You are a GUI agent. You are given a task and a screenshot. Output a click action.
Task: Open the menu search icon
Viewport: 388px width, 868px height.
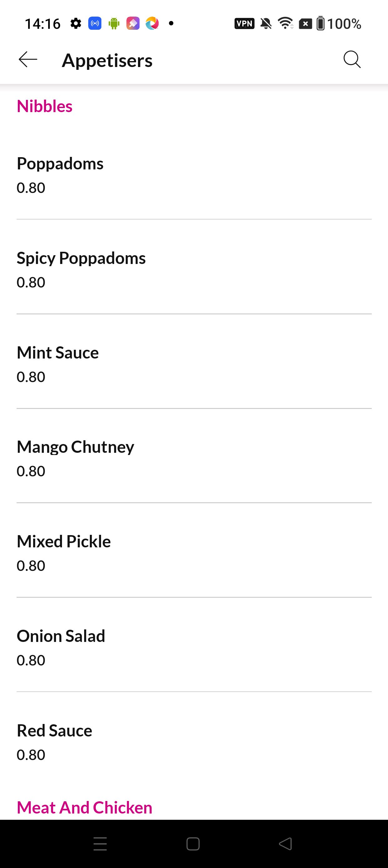352,60
